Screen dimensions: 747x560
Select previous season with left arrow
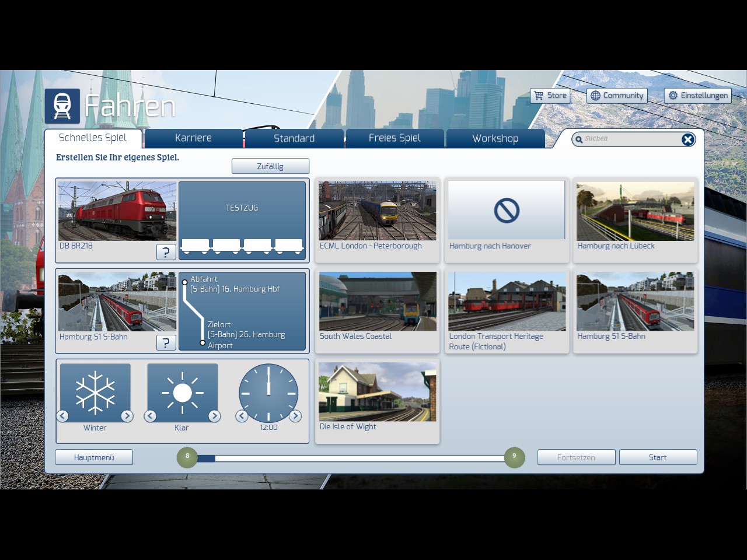pos(62,416)
